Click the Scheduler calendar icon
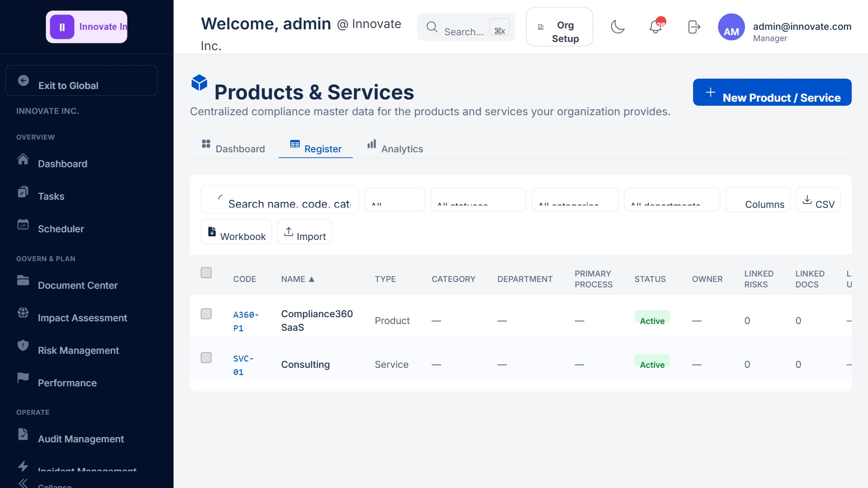868x488 pixels. click(x=23, y=224)
